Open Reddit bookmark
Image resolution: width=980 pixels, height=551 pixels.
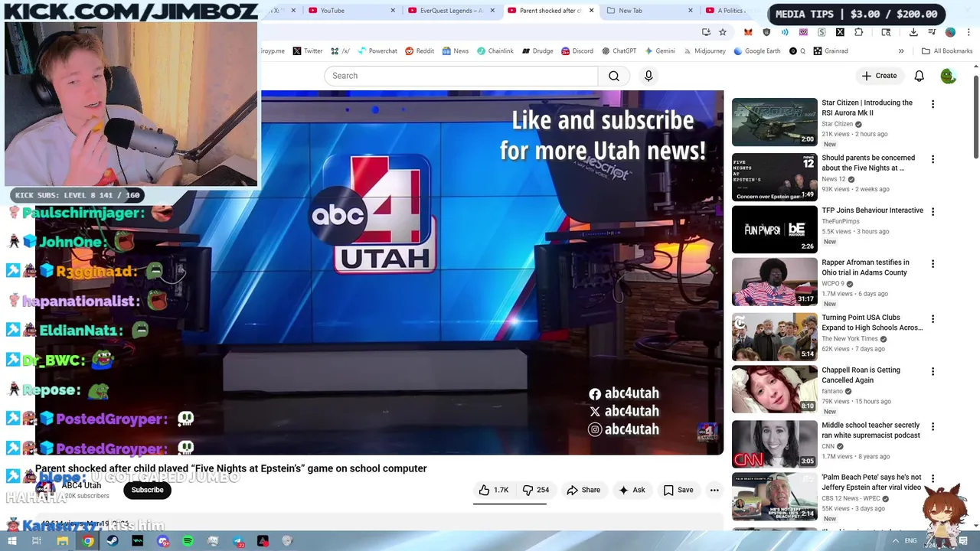click(420, 51)
